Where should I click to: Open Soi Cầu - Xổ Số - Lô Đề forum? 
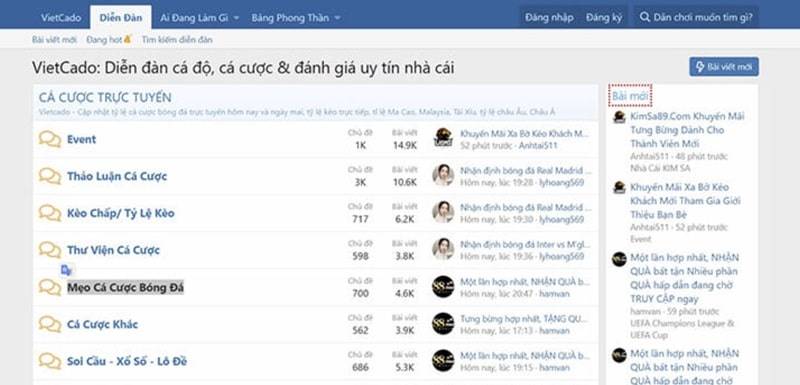127,362
